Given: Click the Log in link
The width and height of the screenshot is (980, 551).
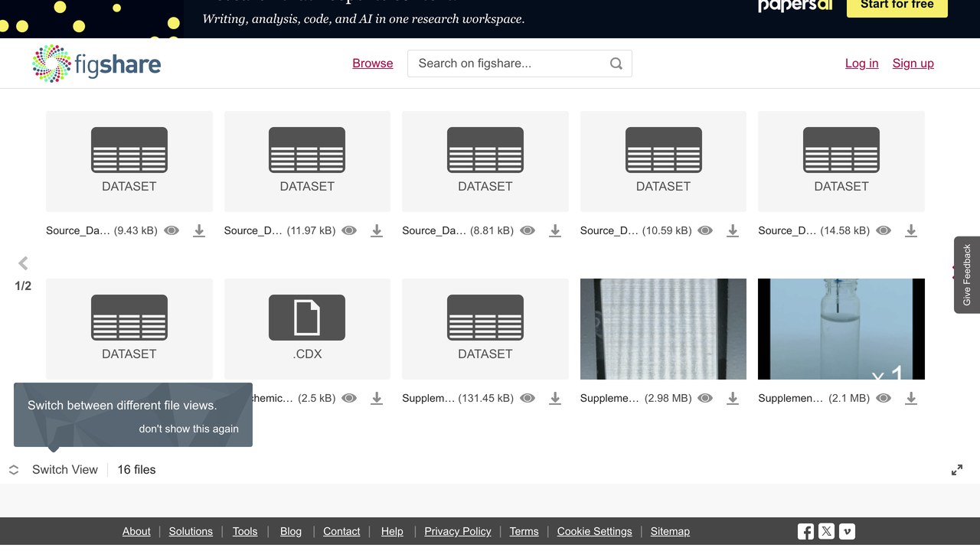Looking at the screenshot, I should (x=862, y=64).
